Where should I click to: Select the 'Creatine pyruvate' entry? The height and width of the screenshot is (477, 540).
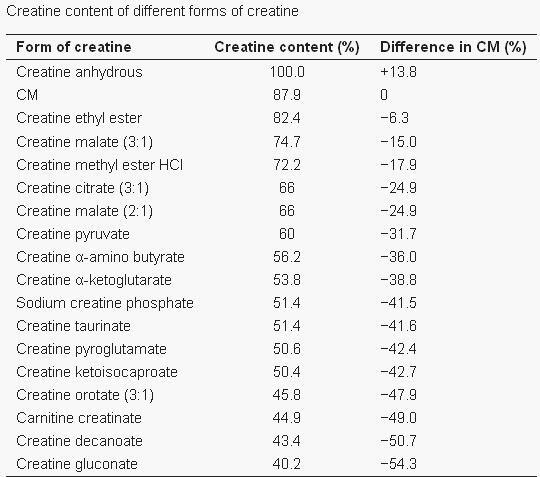click(x=73, y=234)
